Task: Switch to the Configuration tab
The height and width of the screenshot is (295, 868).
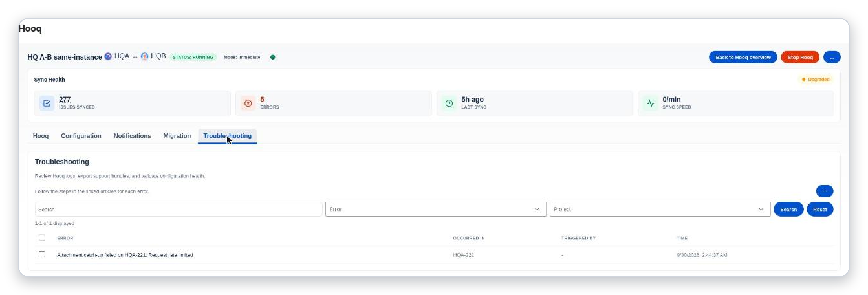Action: (81, 136)
